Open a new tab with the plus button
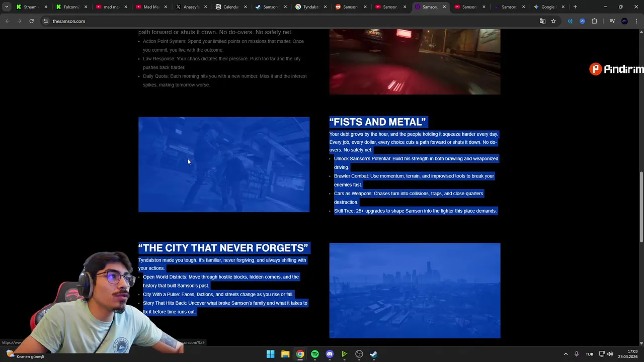644x362 pixels. [x=575, y=7]
